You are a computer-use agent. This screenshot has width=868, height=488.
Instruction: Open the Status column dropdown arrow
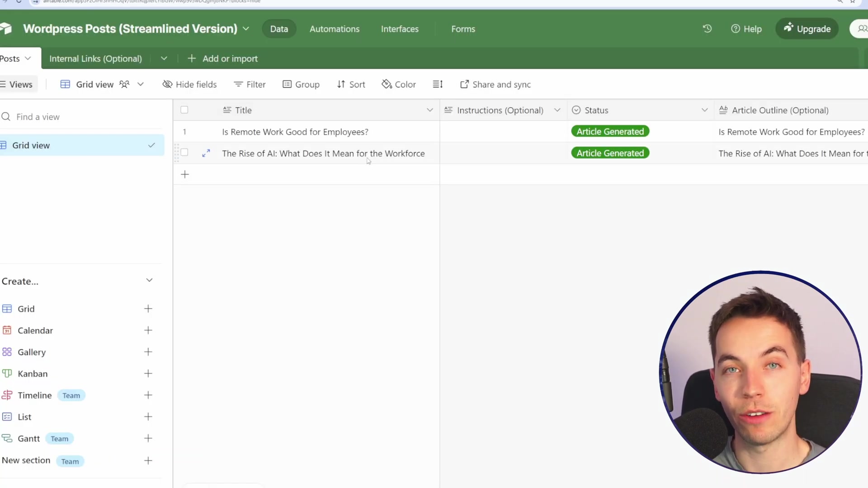705,110
